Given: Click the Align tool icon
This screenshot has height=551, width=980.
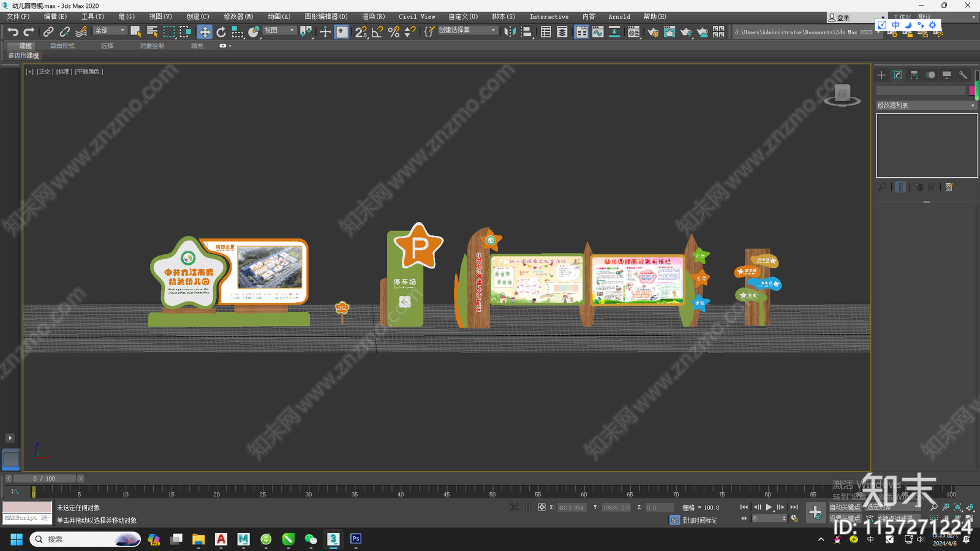Looking at the screenshot, I should (x=526, y=32).
